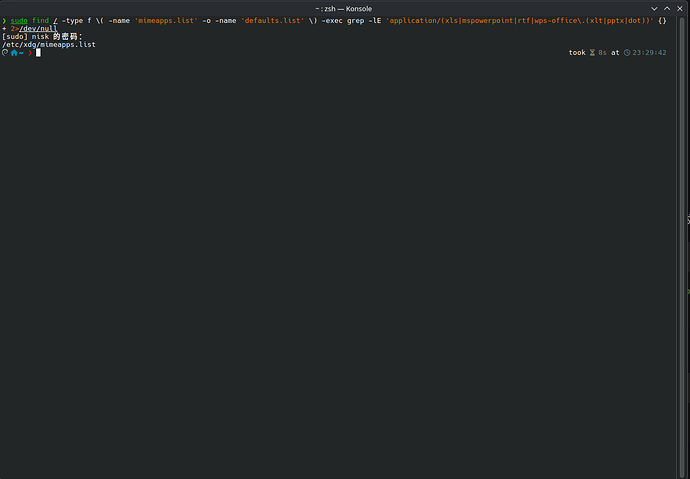690x479 pixels.
Task: Minimize the Konsole window
Action: click(x=654, y=9)
